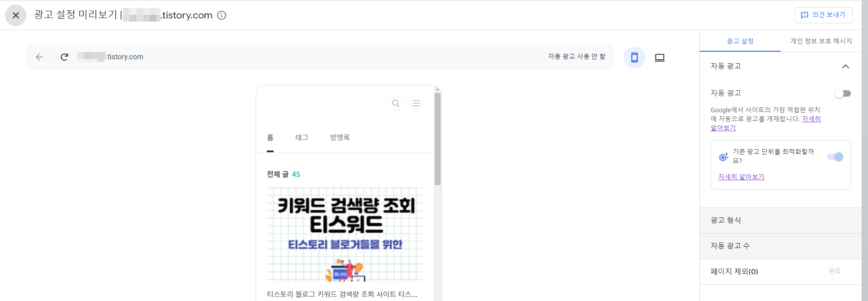Click the optimization gear sparkle icon
Viewport: 868px width, 301px height.
pos(723,157)
